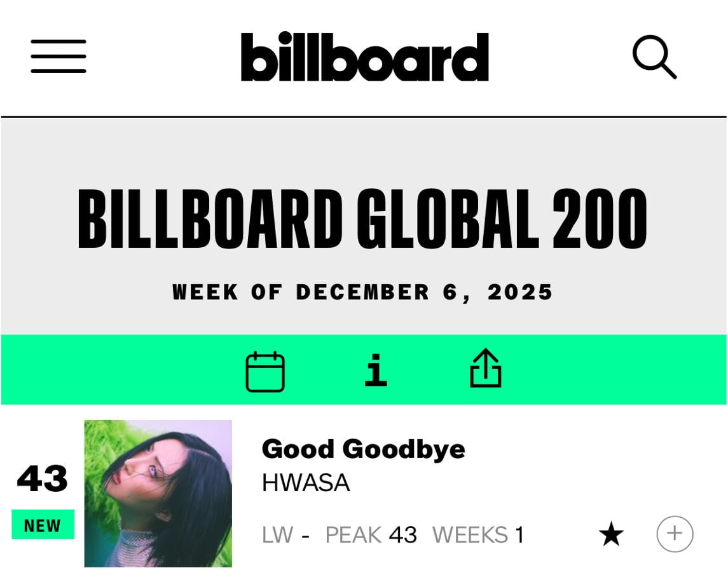Open the calendar to change chart week
The image size is (728, 582).
click(265, 370)
